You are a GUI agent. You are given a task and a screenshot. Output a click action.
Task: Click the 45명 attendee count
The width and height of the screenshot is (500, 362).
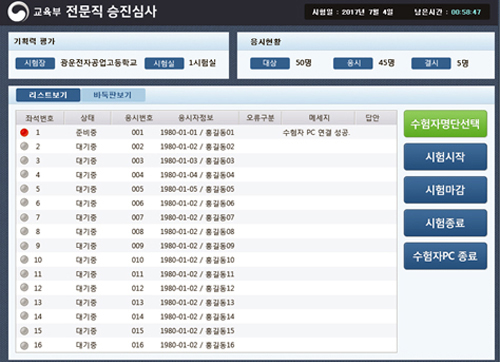pyautogui.click(x=386, y=63)
